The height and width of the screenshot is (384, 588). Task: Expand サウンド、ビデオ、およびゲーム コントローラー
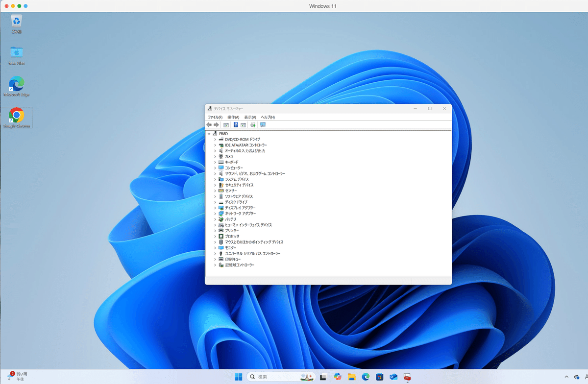215,173
